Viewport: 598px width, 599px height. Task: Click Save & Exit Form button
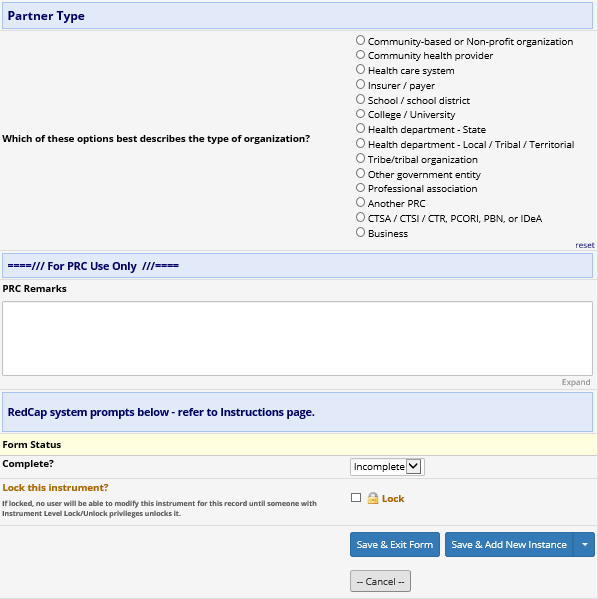coord(395,544)
